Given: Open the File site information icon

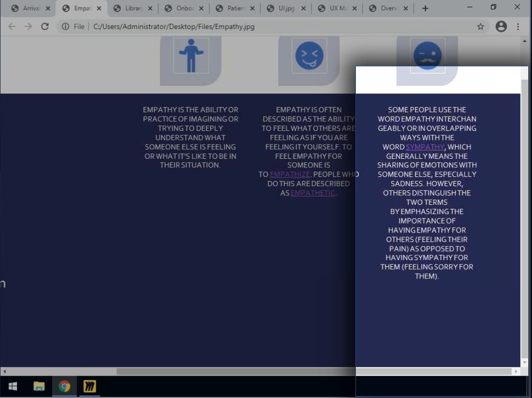Looking at the screenshot, I should (65, 27).
